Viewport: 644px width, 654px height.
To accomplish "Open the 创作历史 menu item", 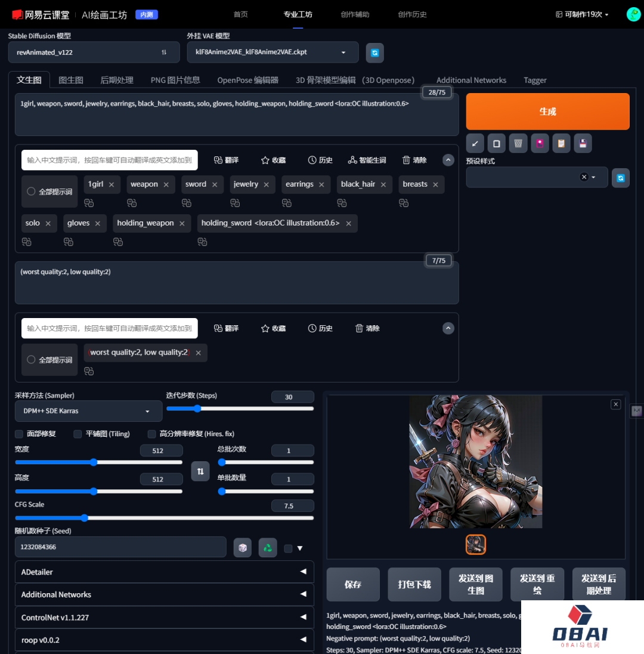I will 412,14.
